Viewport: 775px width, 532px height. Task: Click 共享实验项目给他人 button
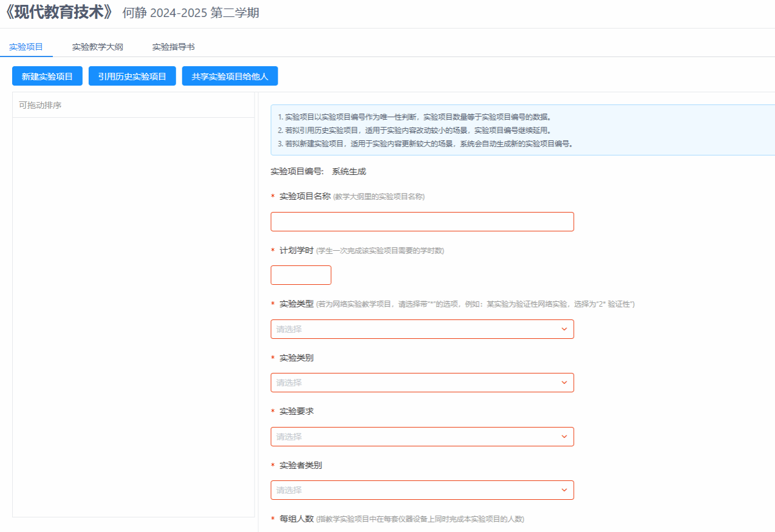coord(230,77)
